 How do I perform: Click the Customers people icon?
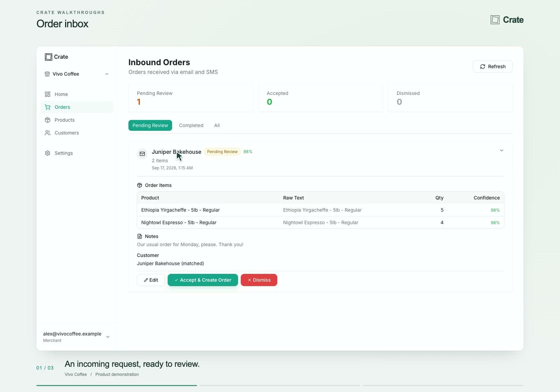[x=48, y=133]
